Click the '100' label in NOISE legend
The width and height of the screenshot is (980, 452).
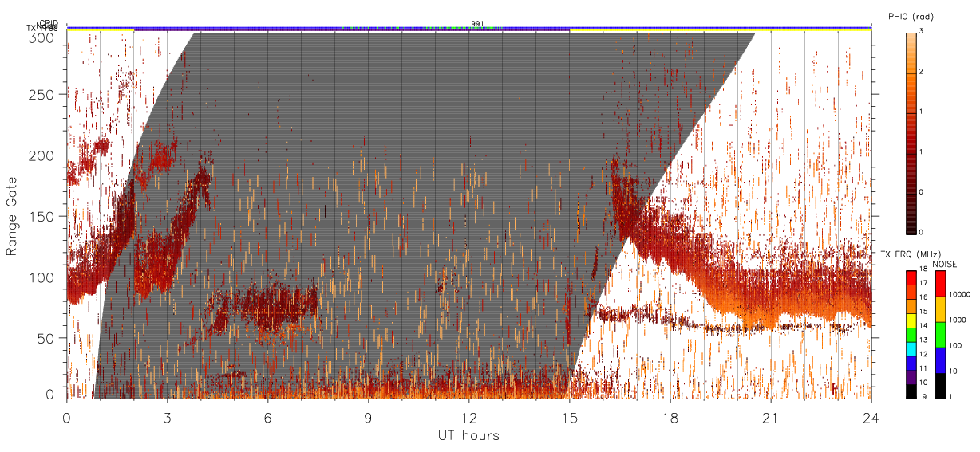[956, 345]
